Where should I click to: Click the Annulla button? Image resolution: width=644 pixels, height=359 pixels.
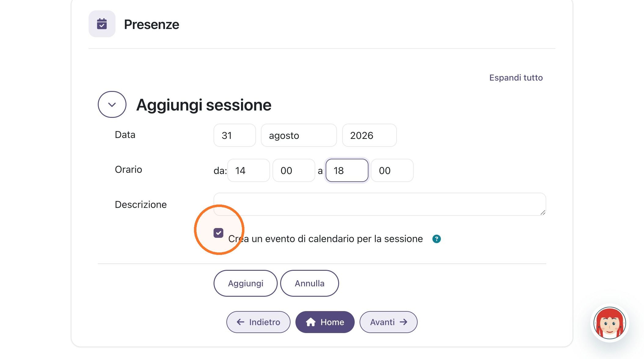[309, 283]
